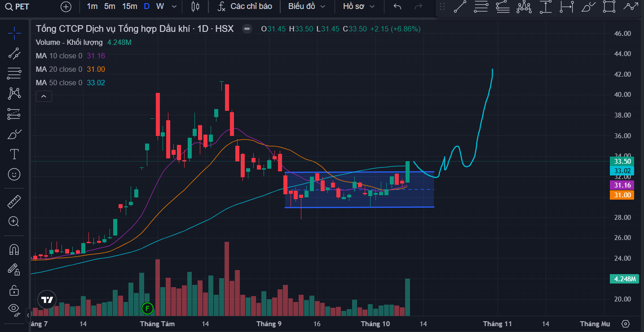Click the 4.248M volume axis label

[x=624, y=279]
